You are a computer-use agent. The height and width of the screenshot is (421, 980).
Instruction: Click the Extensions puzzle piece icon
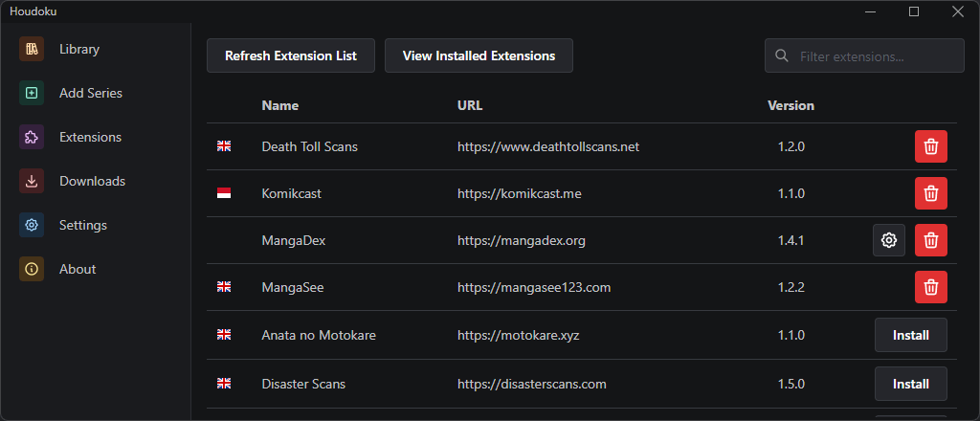click(32, 137)
